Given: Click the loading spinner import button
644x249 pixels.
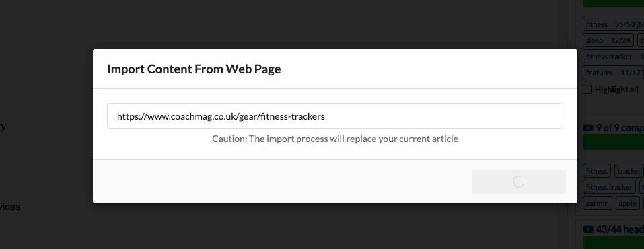Looking at the screenshot, I should point(518,182).
